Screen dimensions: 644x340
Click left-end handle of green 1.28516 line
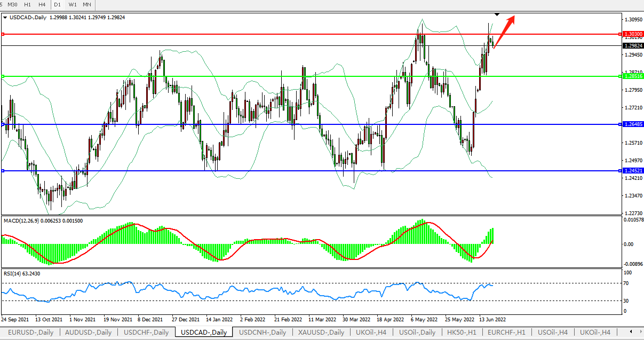(x=3, y=76)
